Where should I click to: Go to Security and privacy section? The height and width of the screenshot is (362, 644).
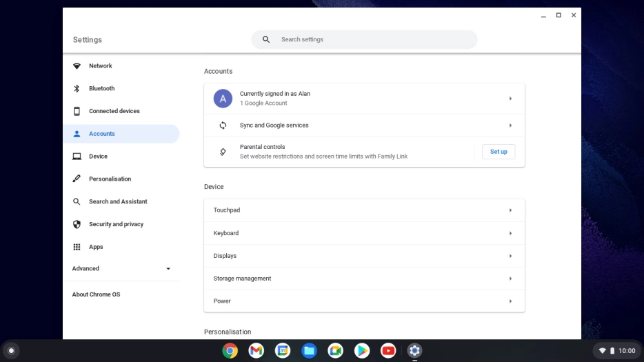(x=121, y=224)
